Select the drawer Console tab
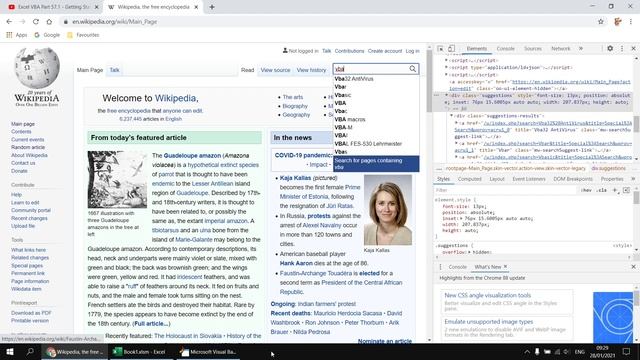 coord(458,267)
